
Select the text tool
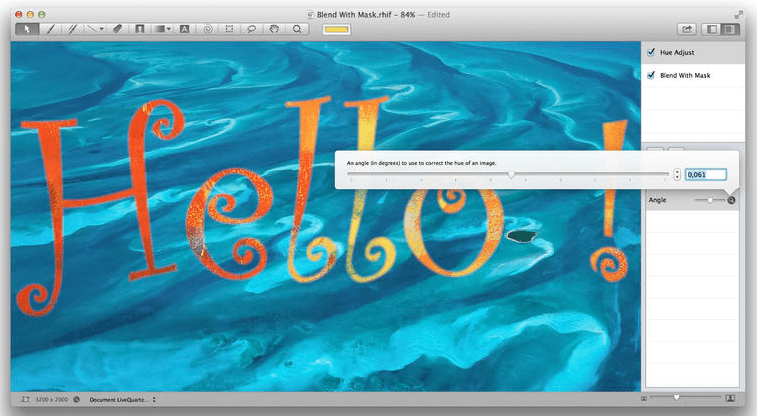click(184, 29)
